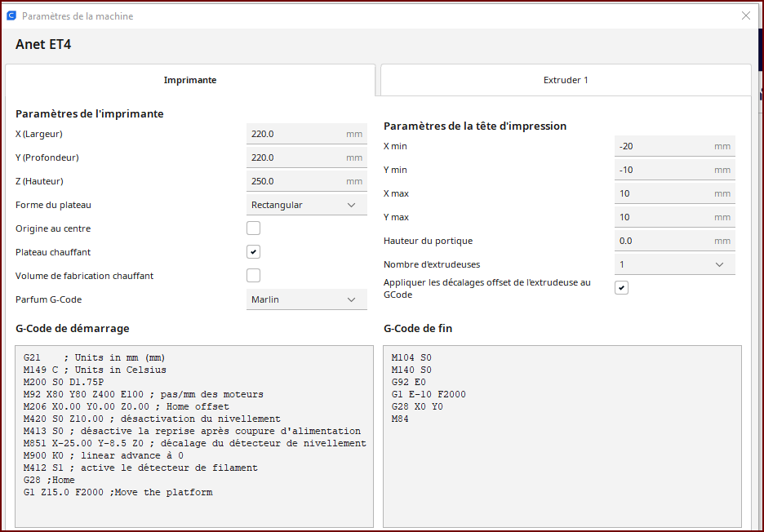
Task: Click the Y (Profondeur) value field
Action: tap(306, 157)
